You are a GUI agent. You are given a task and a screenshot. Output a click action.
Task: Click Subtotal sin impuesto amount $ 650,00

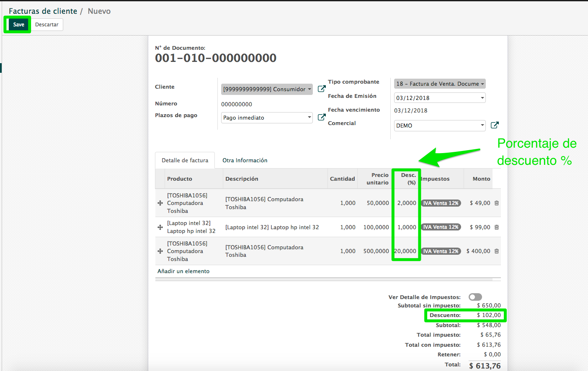489,305
